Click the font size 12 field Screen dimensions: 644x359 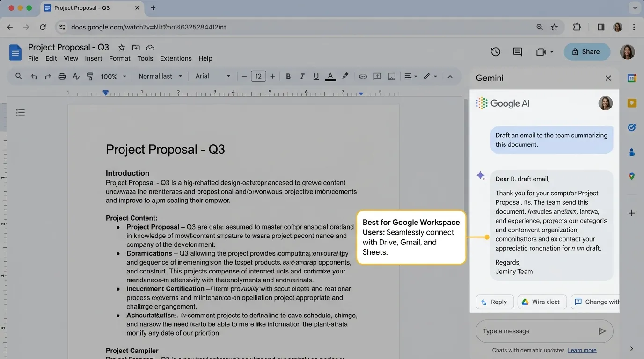click(x=258, y=76)
